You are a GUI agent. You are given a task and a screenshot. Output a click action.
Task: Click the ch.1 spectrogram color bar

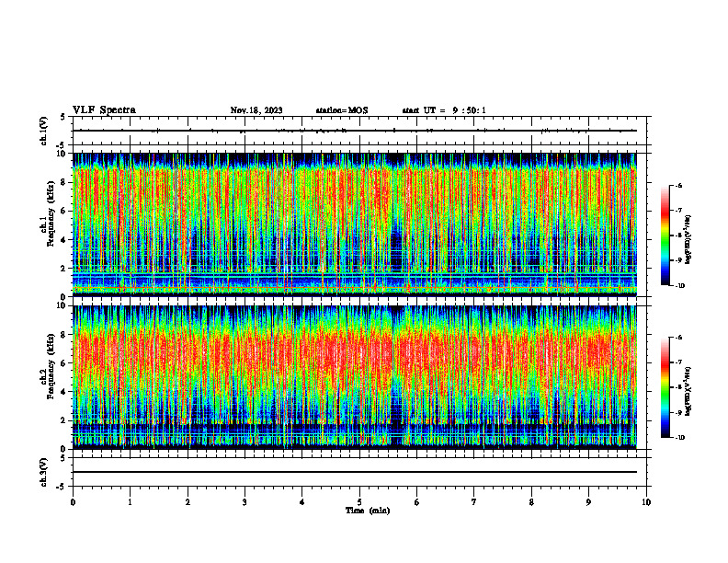click(x=665, y=236)
